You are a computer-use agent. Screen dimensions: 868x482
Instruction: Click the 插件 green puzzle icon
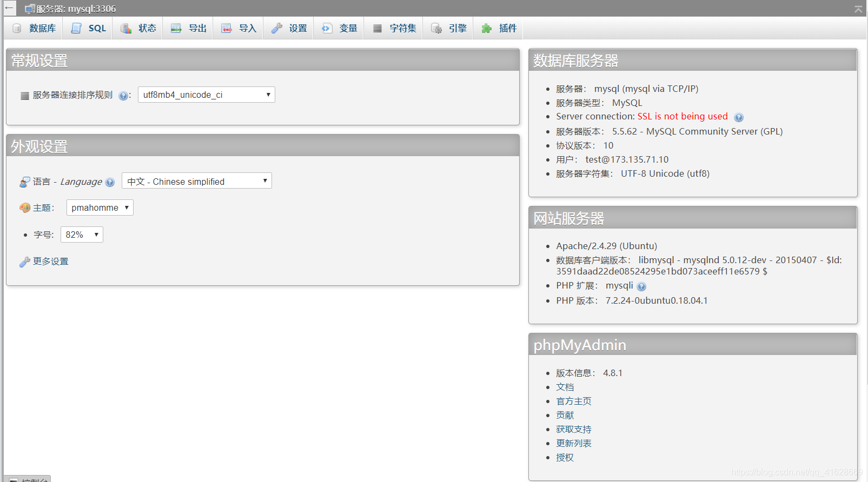click(487, 28)
